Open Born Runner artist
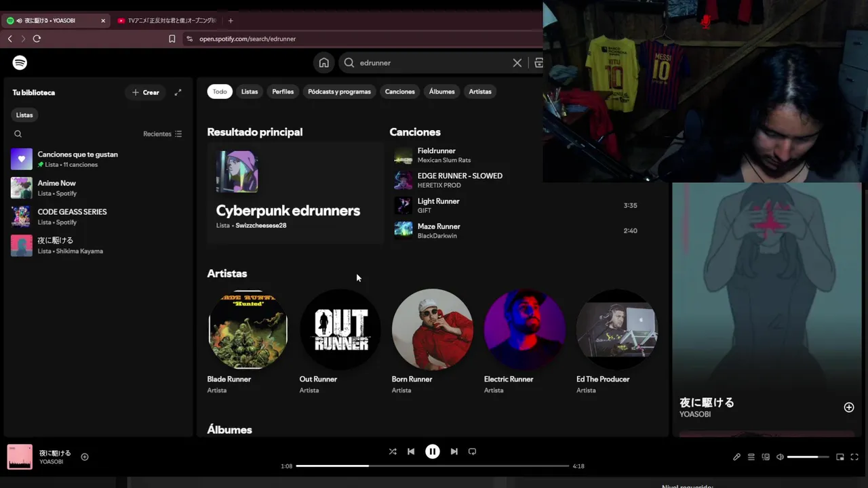Screen dimensions: 868x488 pos(432,341)
